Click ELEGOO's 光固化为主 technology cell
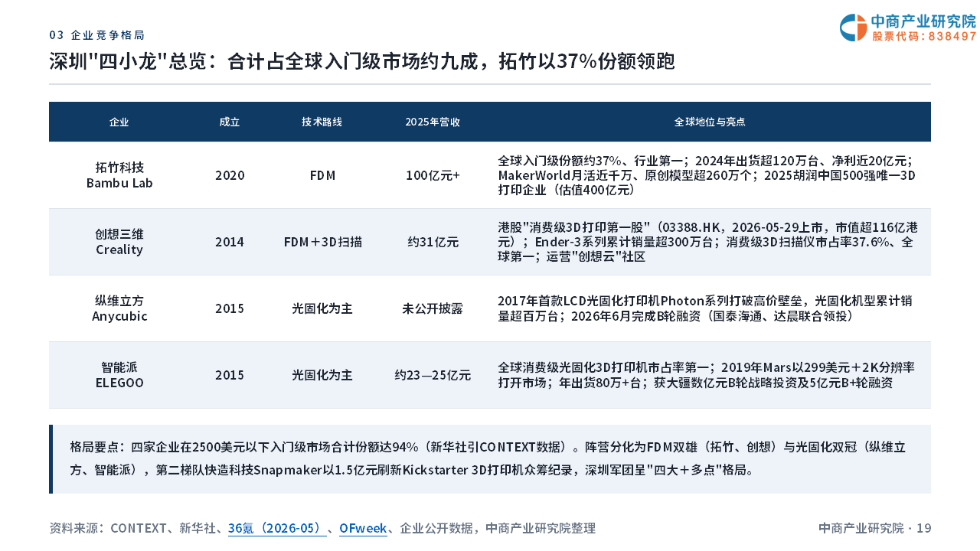 [322, 375]
